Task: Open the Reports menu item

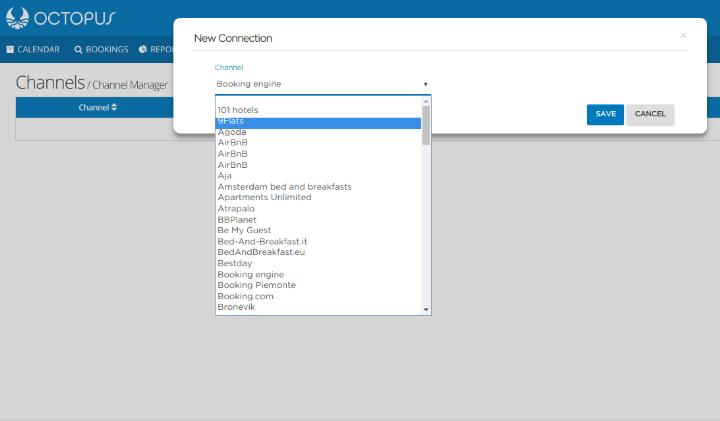Action: point(156,49)
